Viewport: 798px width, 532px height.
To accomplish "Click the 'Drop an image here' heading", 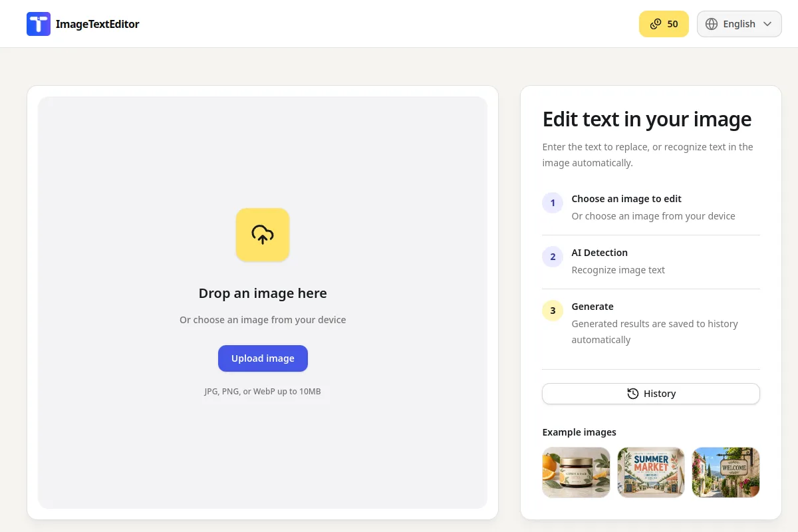I will (x=263, y=293).
